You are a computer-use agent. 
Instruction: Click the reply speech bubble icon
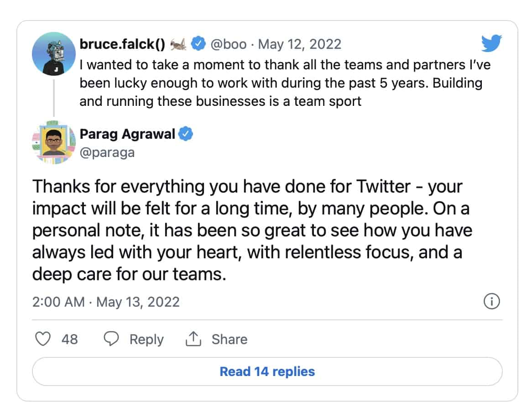(111, 339)
